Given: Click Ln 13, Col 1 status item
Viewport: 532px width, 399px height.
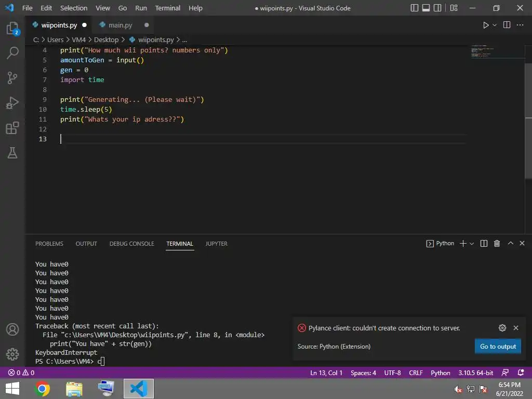Looking at the screenshot, I should (x=326, y=373).
